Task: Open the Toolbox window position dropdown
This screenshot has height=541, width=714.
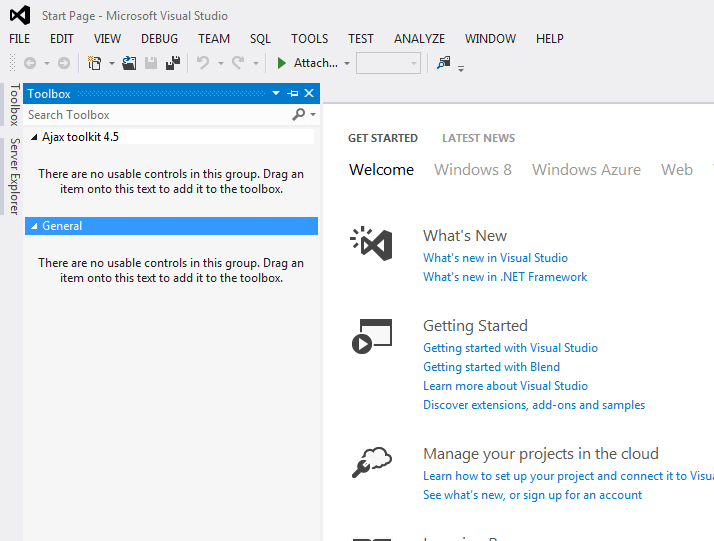Action: 276,93
